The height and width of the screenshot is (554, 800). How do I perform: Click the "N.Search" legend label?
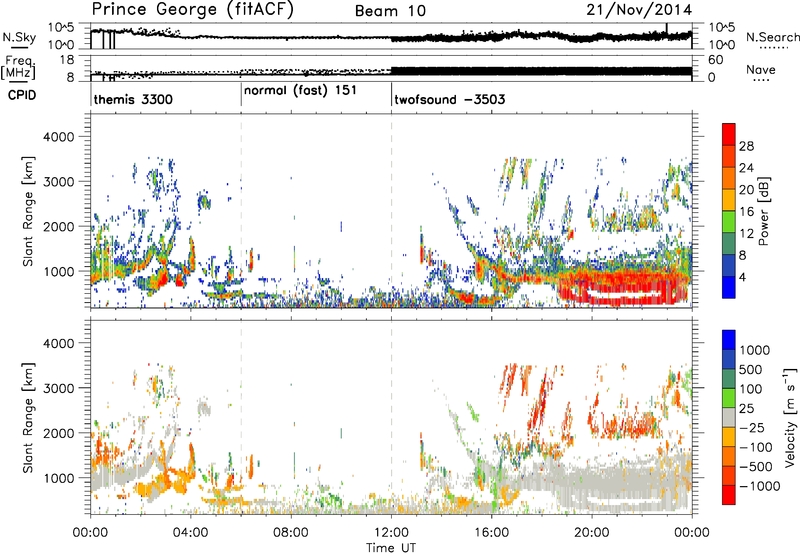772,37
